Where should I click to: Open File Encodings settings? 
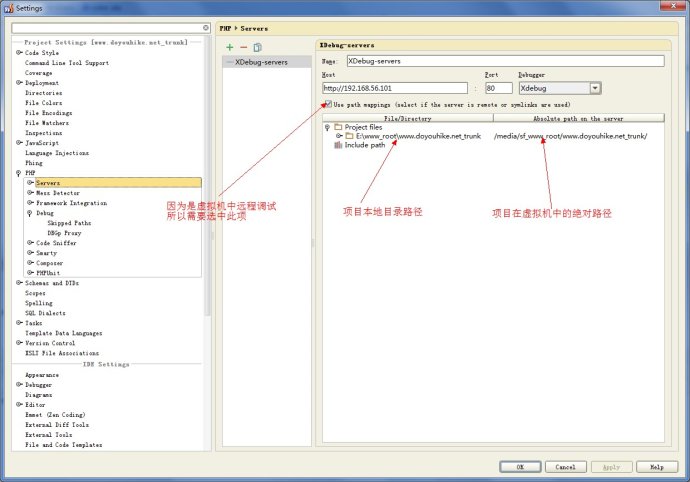[x=49, y=113]
